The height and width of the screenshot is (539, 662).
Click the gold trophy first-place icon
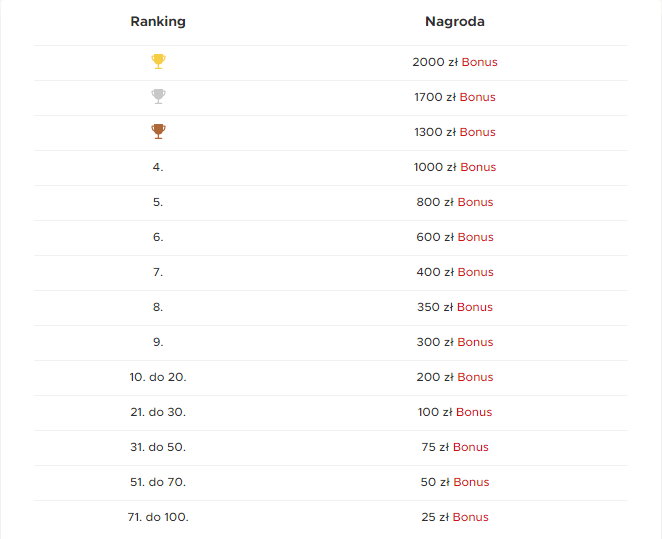[x=158, y=62]
